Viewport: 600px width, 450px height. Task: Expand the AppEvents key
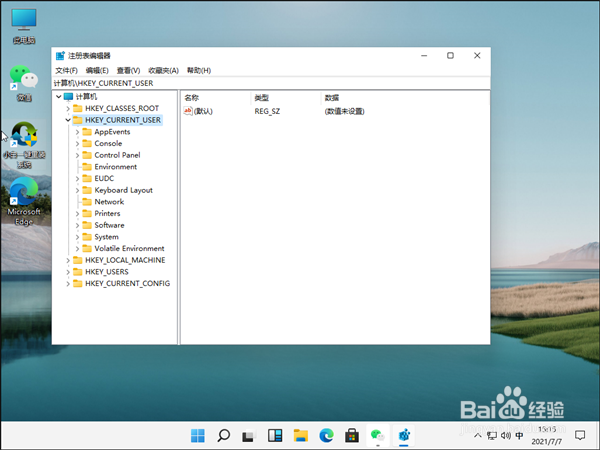[77, 132]
